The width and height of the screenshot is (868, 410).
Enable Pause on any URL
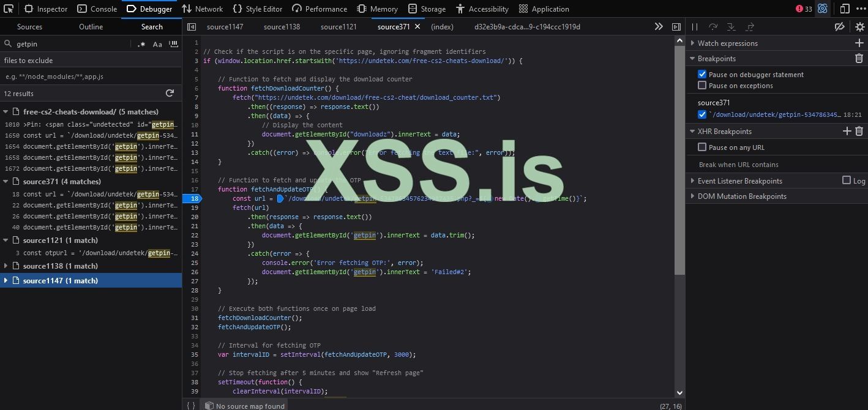pos(702,147)
